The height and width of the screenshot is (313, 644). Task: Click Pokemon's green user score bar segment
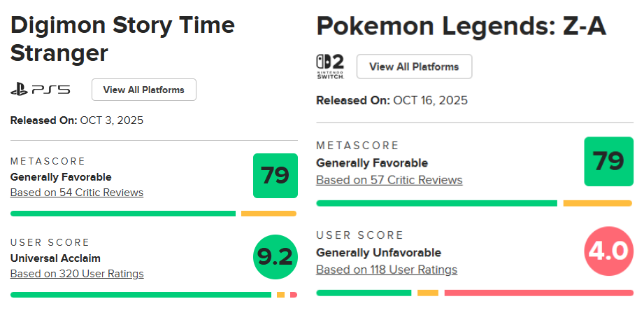[x=364, y=293]
